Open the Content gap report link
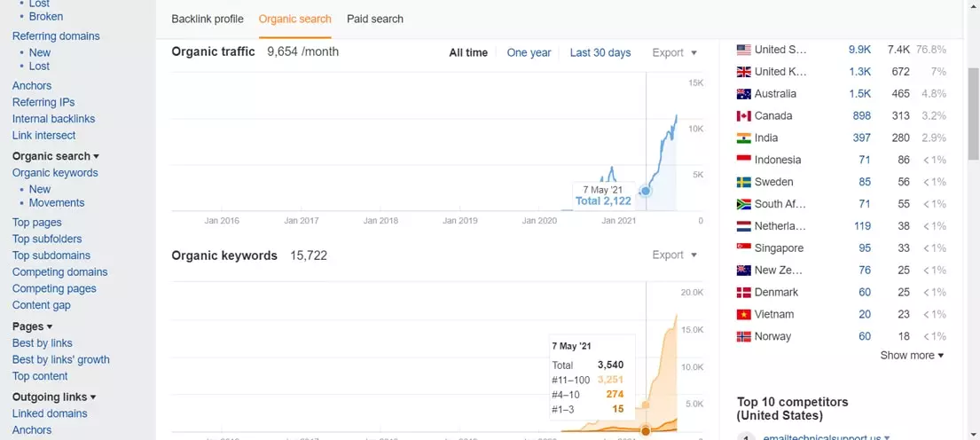 point(41,305)
